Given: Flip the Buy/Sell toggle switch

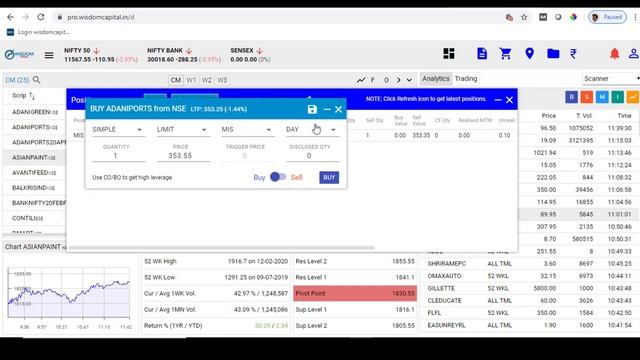Looking at the screenshot, I should point(278,177).
